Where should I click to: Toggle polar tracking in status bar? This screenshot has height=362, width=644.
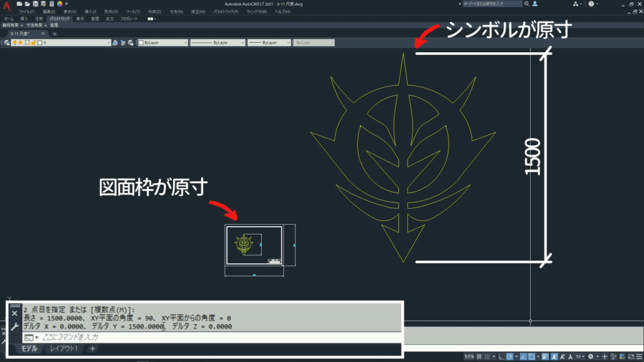(x=509, y=357)
